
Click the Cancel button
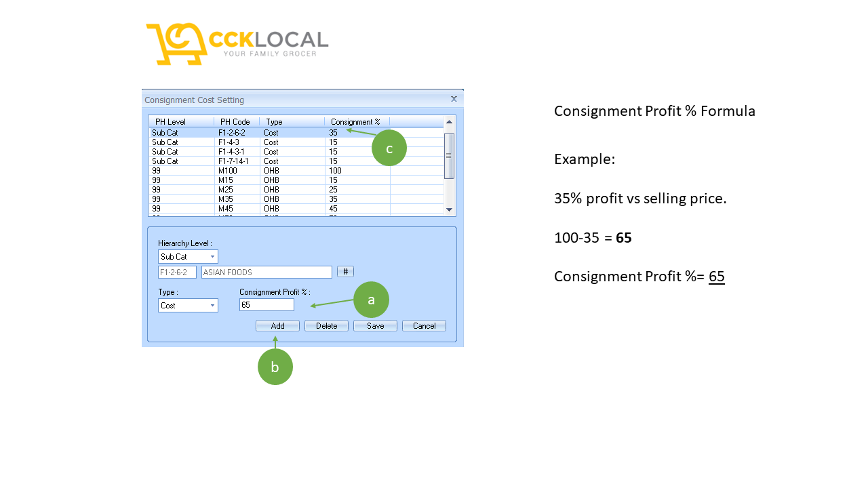tap(423, 325)
